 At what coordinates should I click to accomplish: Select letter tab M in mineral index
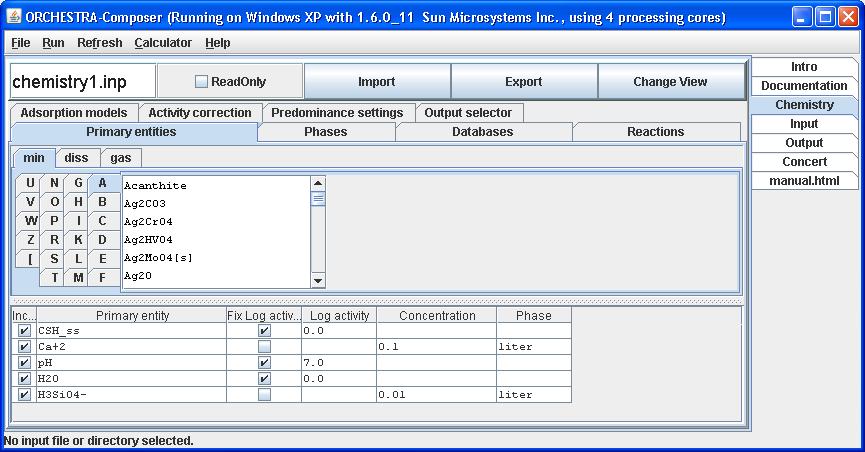[78, 277]
